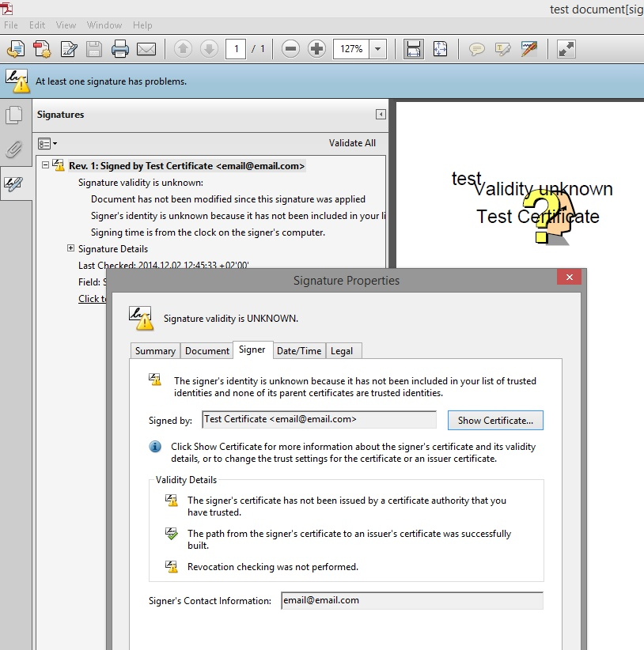This screenshot has height=650, width=644.
Task: Zoom out using the minus button
Action: coord(290,49)
